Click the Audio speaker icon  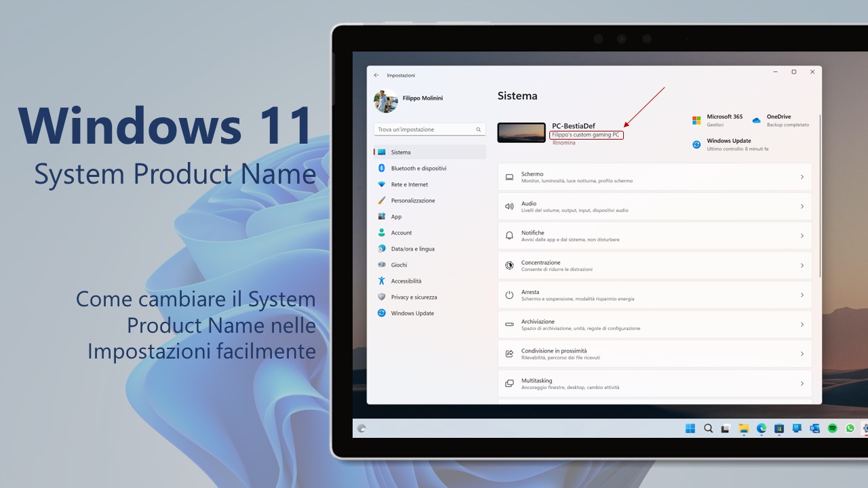click(509, 207)
